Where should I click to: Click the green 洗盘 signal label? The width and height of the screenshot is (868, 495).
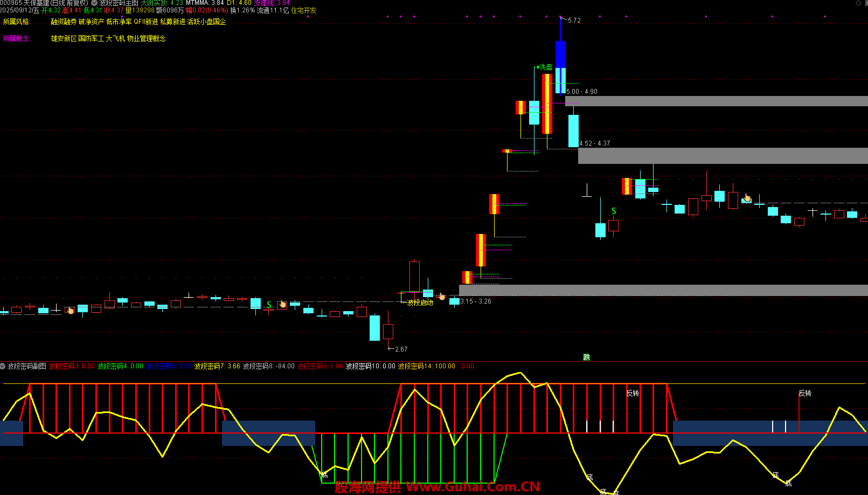click(546, 67)
